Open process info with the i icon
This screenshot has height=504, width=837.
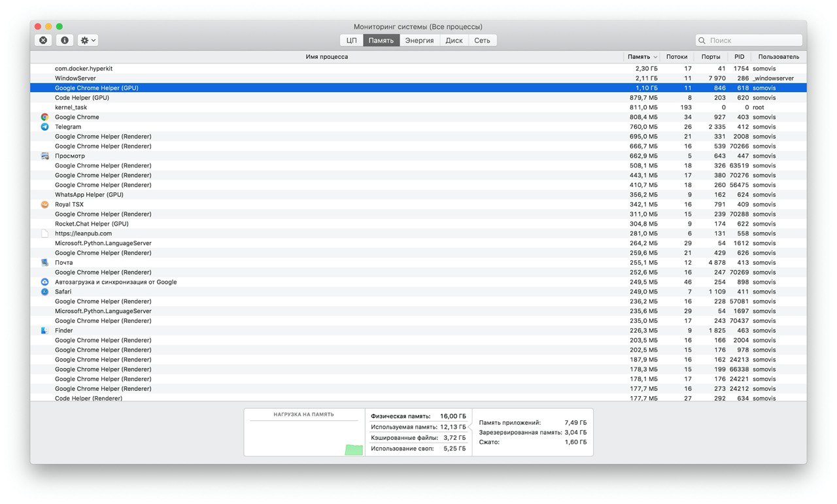[x=64, y=40]
